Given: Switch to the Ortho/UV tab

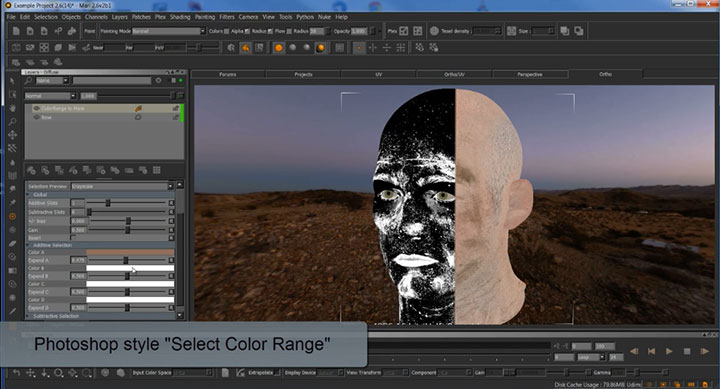Looking at the screenshot, I should tap(454, 74).
